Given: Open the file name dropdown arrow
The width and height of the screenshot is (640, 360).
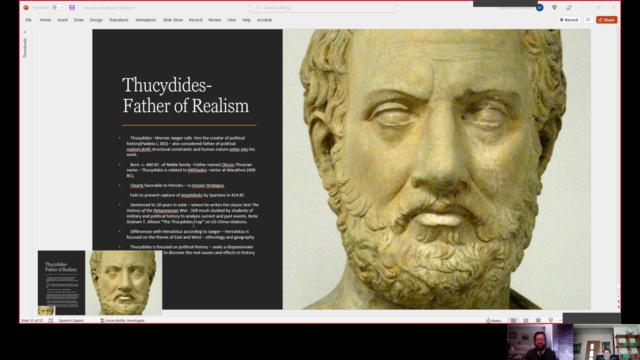Looking at the screenshot, I should tap(135, 8).
